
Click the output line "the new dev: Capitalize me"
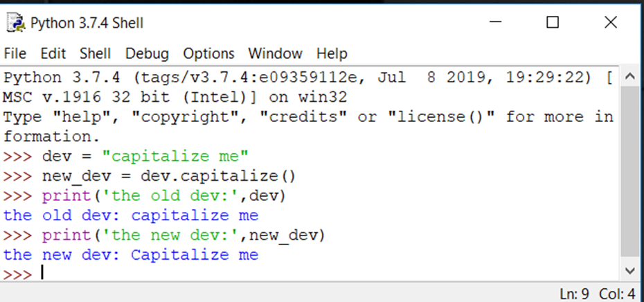pyautogui.click(x=131, y=255)
